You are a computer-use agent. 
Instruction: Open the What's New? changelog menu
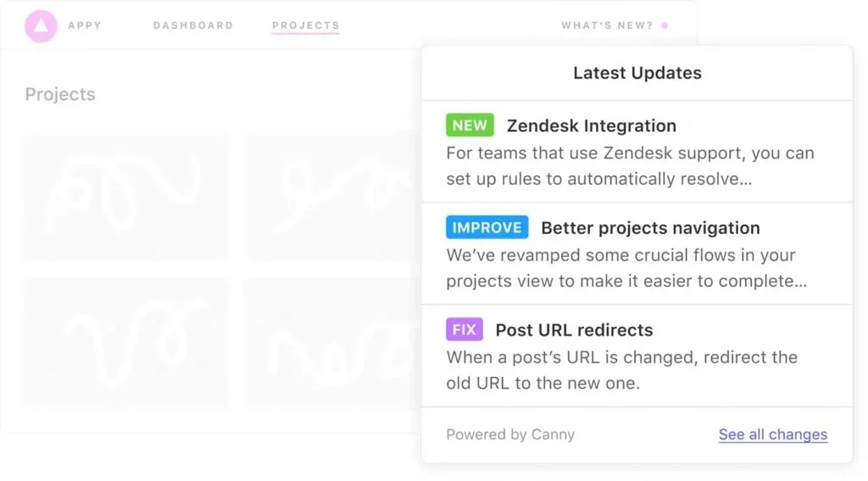coord(607,26)
